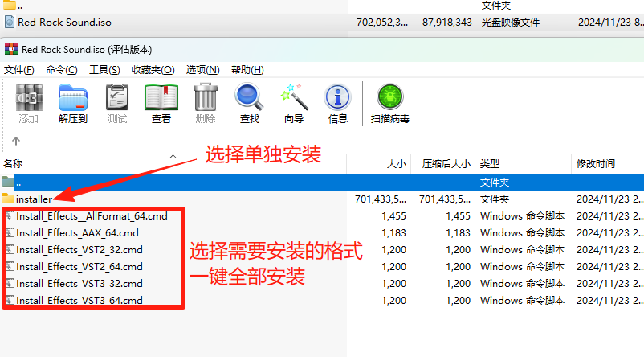This screenshot has height=357, width=644.
Task: Select the installer folder name
Action: pyautogui.click(x=34, y=199)
